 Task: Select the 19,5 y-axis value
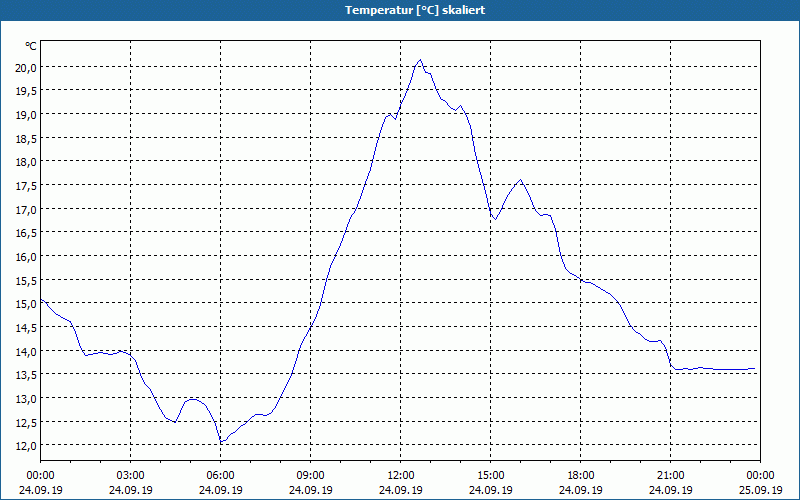pyautogui.click(x=27, y=91)
